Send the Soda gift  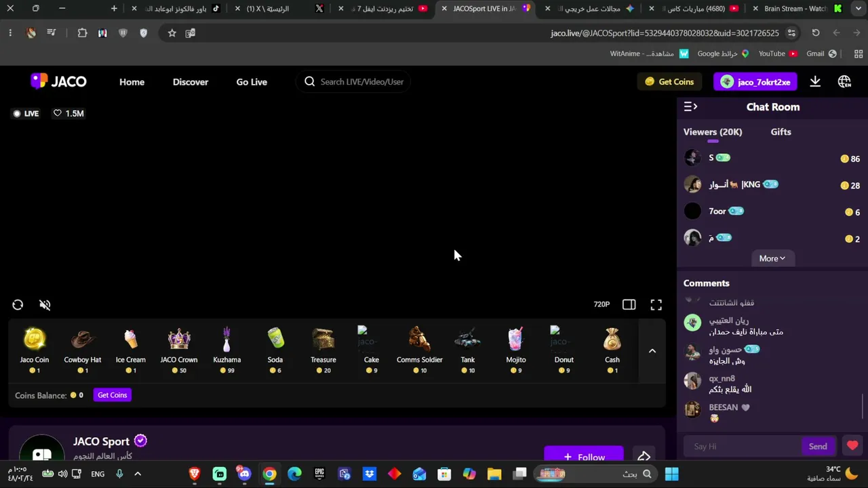[x=275, y=350]
